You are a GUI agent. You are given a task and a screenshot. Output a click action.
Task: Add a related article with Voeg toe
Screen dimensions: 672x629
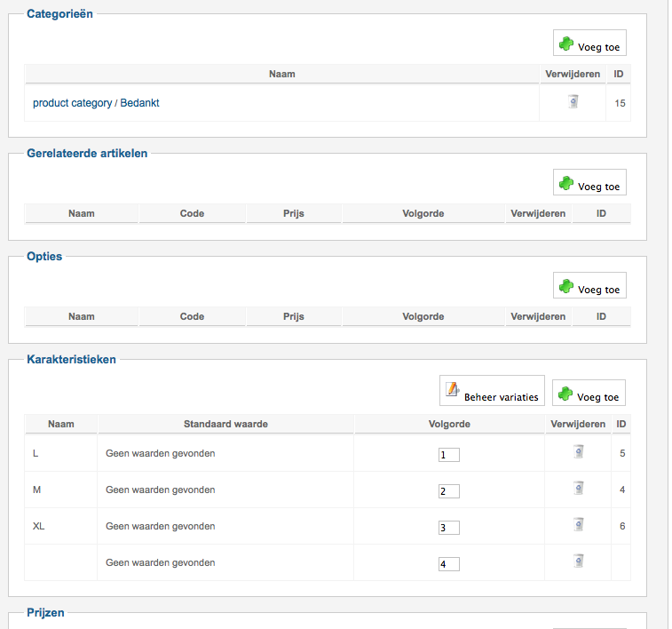tap(589, 184)
